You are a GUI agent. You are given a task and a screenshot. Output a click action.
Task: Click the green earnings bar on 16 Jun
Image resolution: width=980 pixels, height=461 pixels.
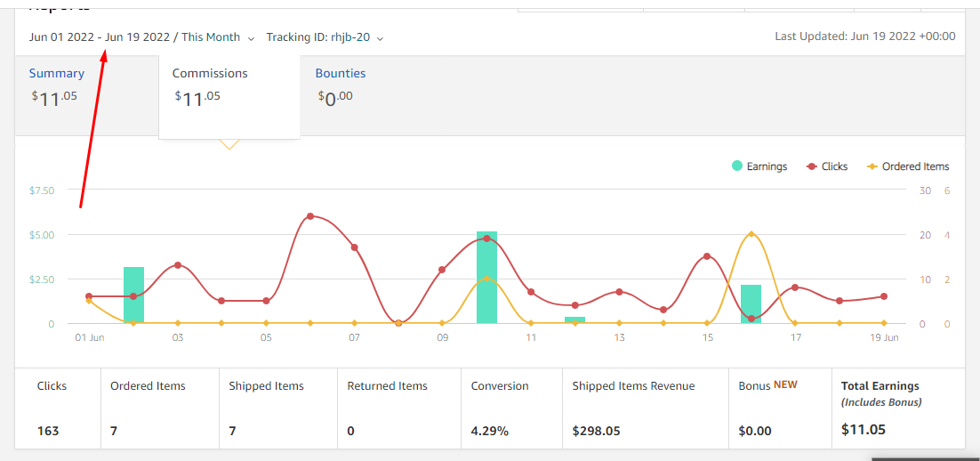751,304
